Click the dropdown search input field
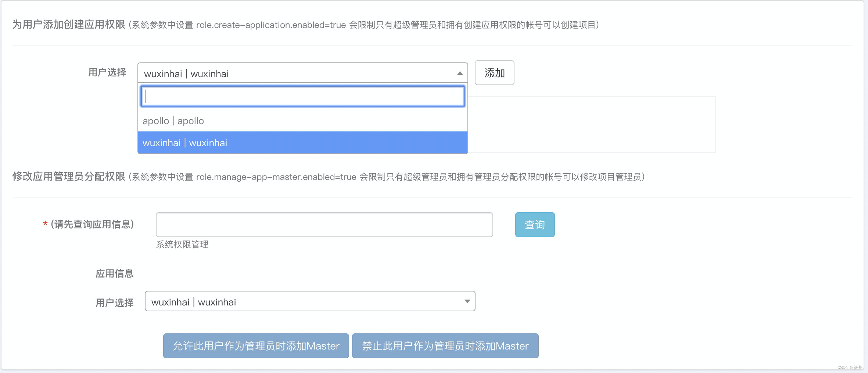The width and height of the screenshot is (868, 373). 302,96
